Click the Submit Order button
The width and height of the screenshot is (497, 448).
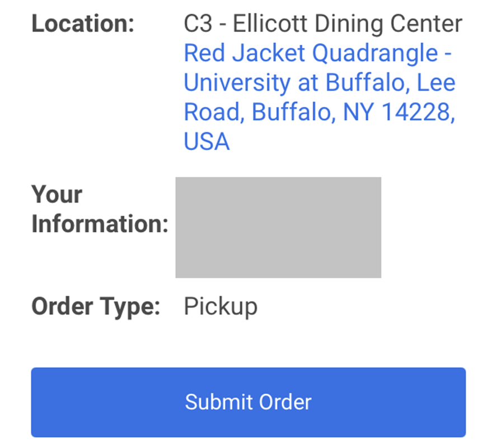[248, 402]
